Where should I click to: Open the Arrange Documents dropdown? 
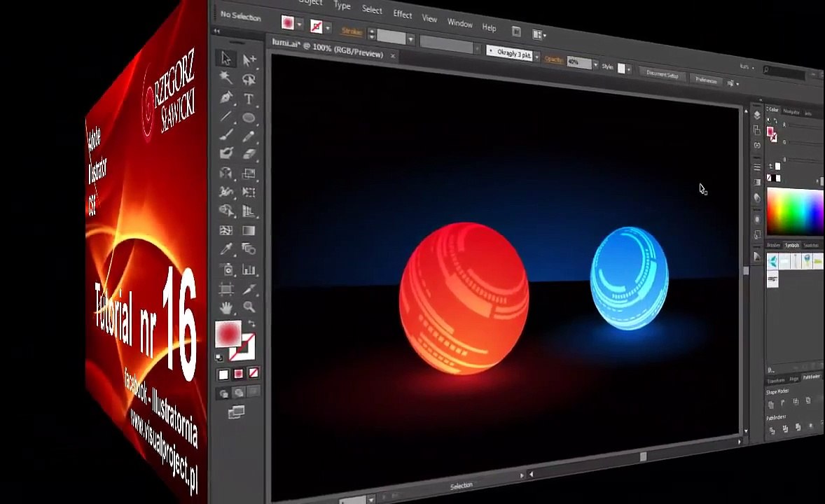(539, 35)
